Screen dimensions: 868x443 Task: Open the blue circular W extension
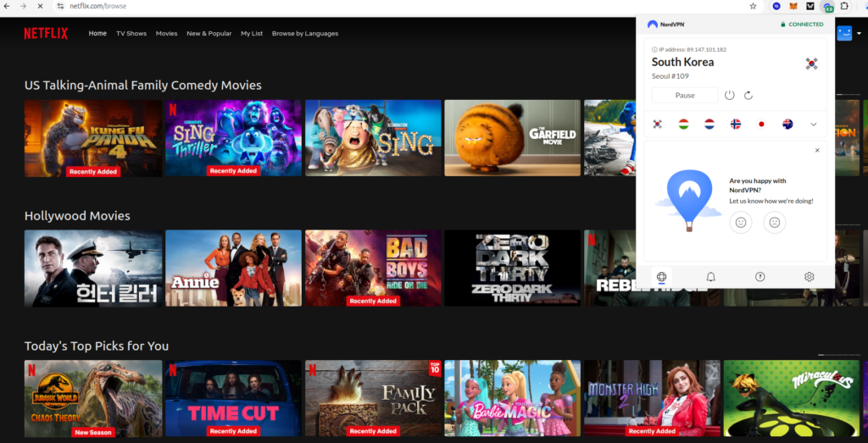point(776,6)
